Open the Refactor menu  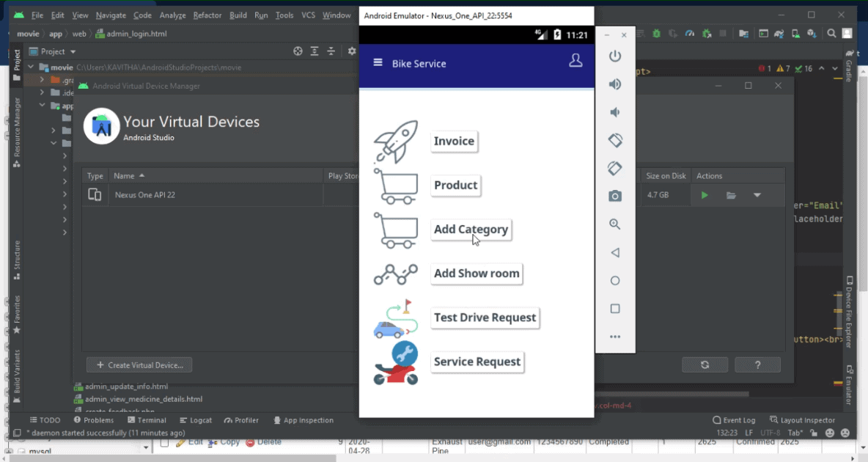207,15
